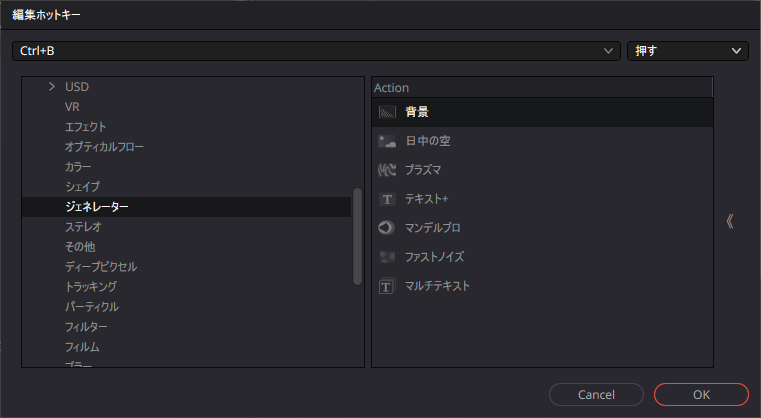Click the ファストノイズ noise icon
This screenshot has height=418, width=761.
(x=388, y=257)
